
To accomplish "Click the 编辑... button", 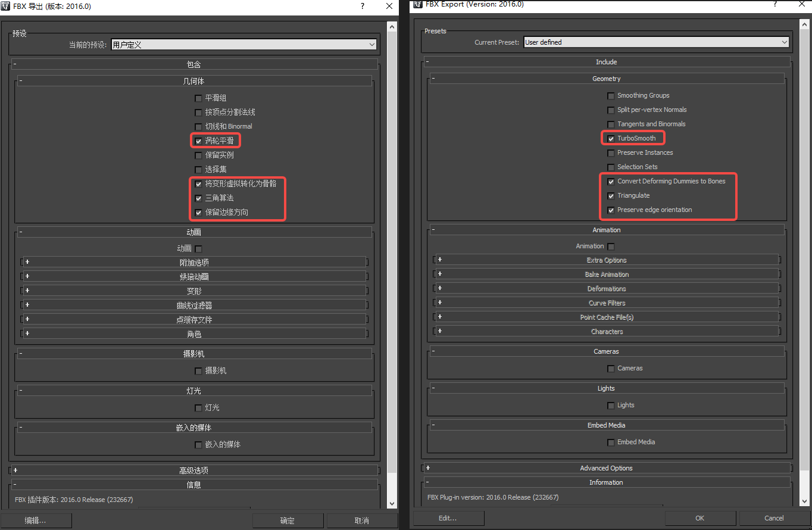I will [x=36, y=520].
